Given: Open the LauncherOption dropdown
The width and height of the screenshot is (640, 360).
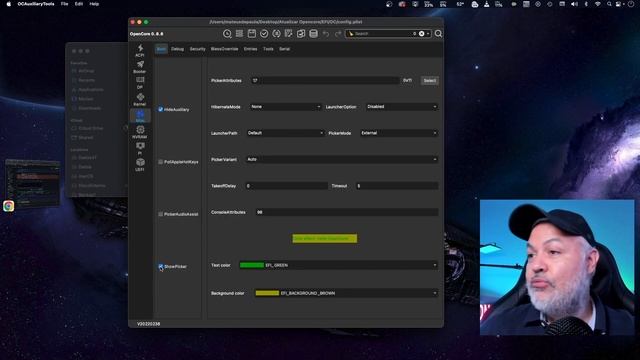Looking at the screenshot, I should click(402, 107).
